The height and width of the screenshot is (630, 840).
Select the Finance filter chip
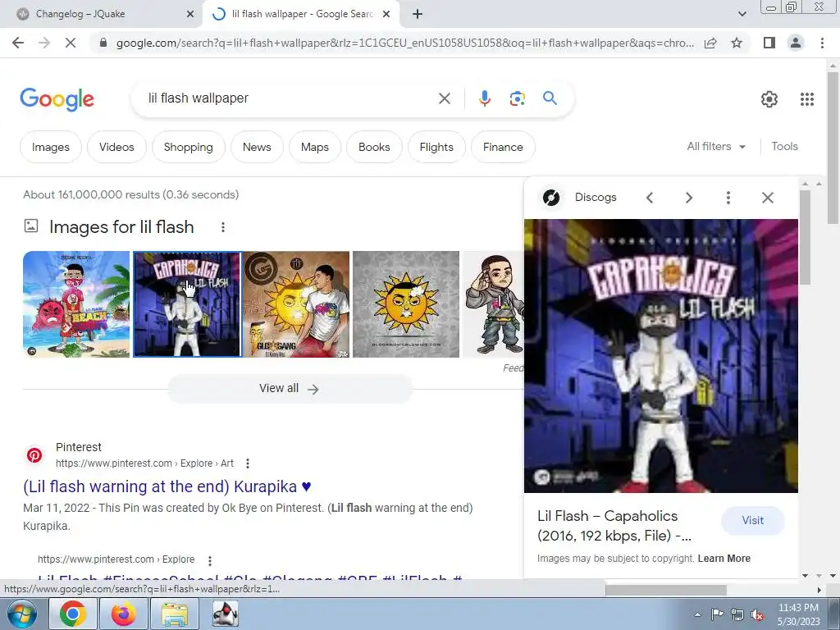[503, 147]
